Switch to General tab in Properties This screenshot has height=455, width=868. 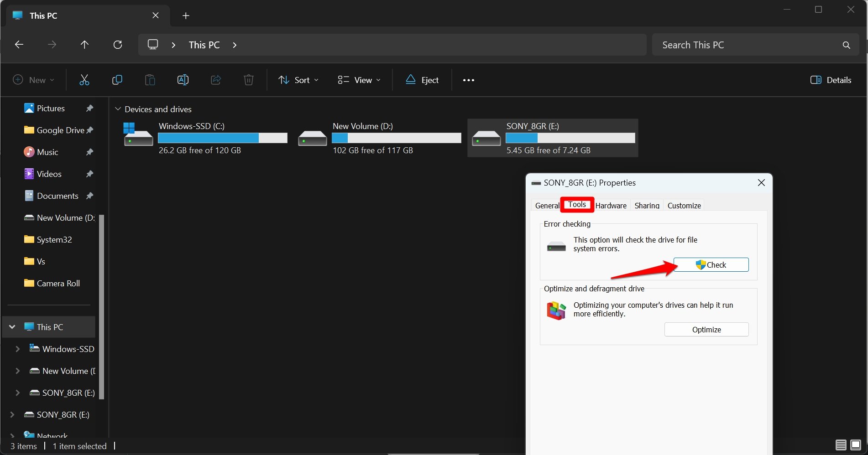[x=547, y=206]
